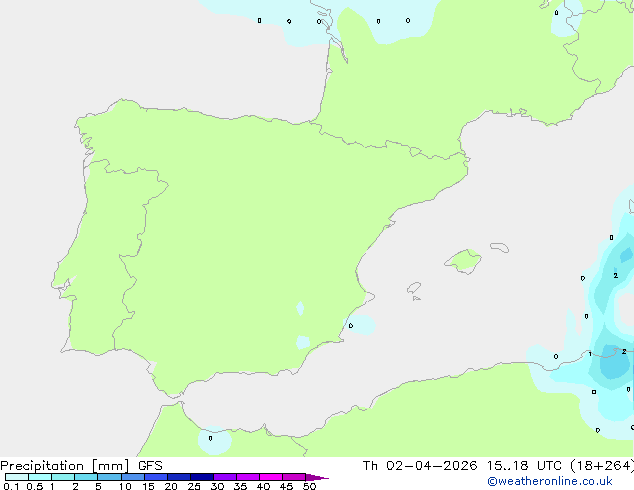The width and height of the screenshot is (634, 490).
Task: Click the map value '1' near Tunisian coast
Action: [x=590, y=354]
